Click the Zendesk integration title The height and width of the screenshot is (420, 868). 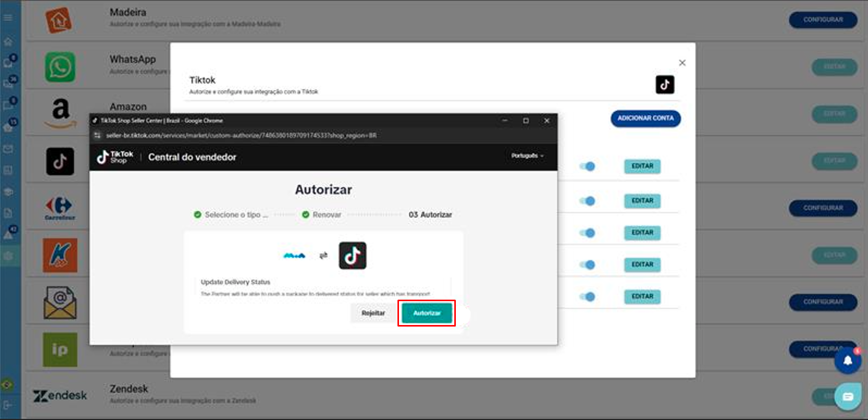pos(129,389)
